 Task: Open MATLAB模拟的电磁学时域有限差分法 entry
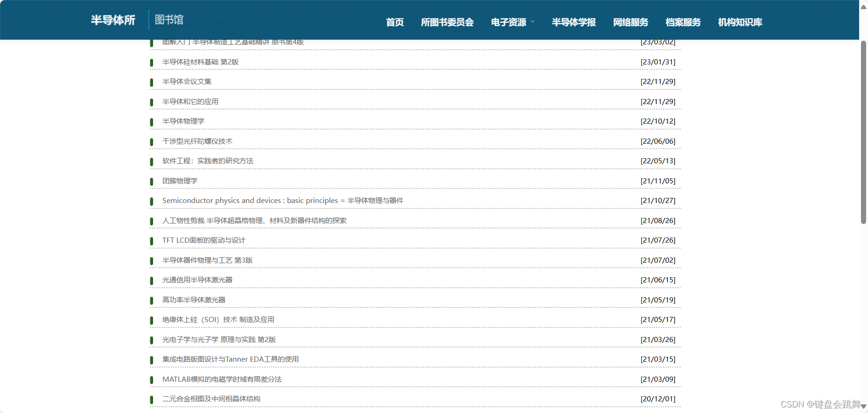click(x=222, y=379)
